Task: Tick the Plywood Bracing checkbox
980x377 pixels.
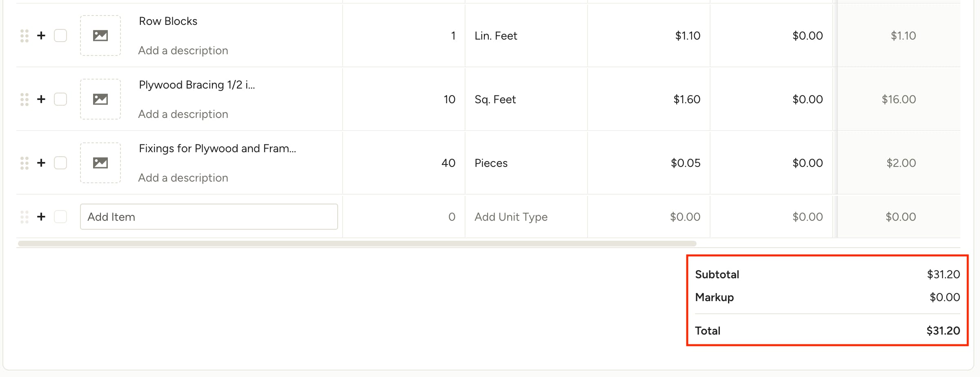Action: 60,100
